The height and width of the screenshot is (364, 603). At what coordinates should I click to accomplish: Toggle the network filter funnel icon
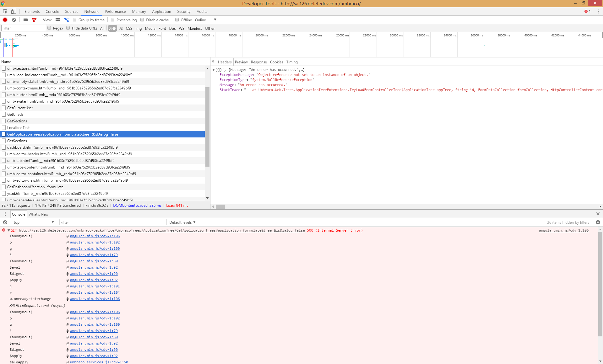pyautogui.click(x=34, y=20)
